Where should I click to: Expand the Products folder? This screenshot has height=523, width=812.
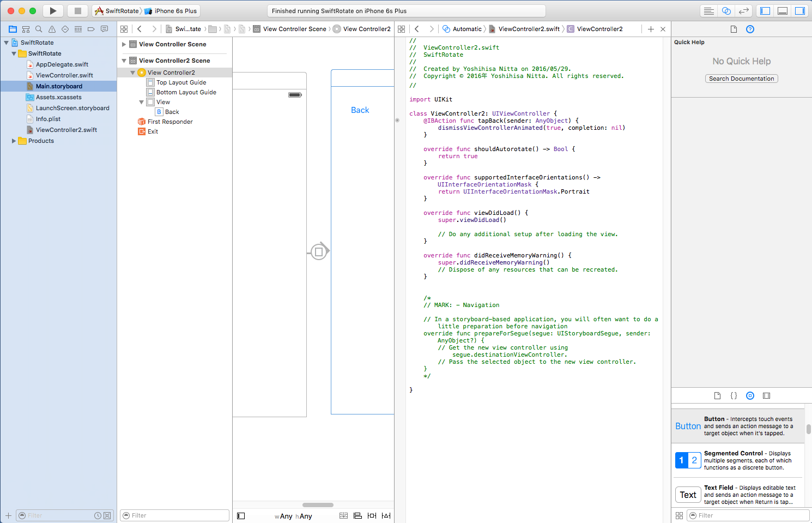click(x=14, y=141)
